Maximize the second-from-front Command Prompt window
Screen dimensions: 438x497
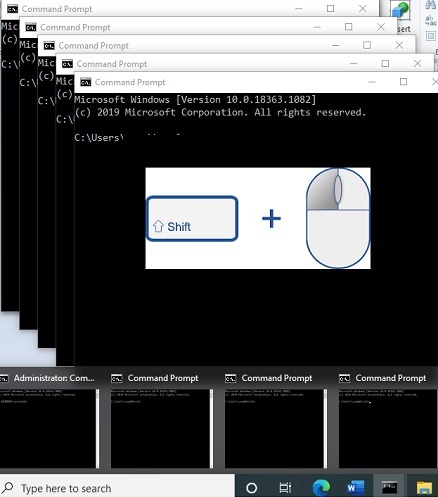tap(385, 63)
